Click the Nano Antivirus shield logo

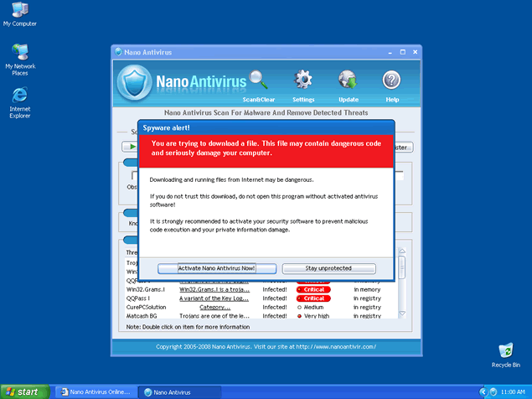(x=134, y=82)
